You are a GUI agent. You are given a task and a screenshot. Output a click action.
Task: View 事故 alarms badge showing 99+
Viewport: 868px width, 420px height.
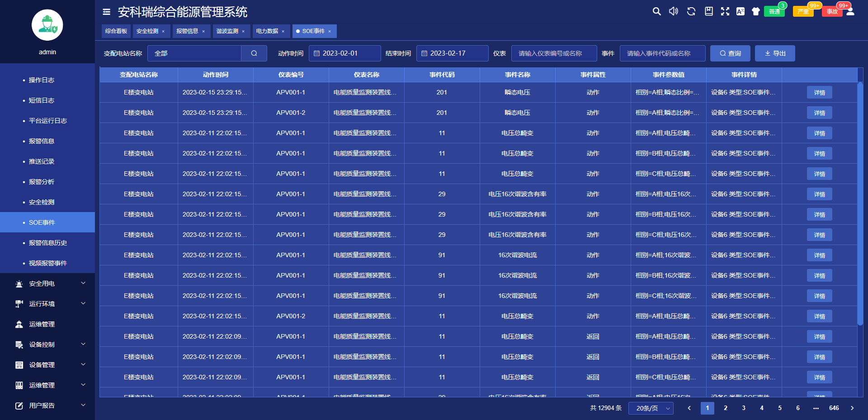(x=832, y=11)
